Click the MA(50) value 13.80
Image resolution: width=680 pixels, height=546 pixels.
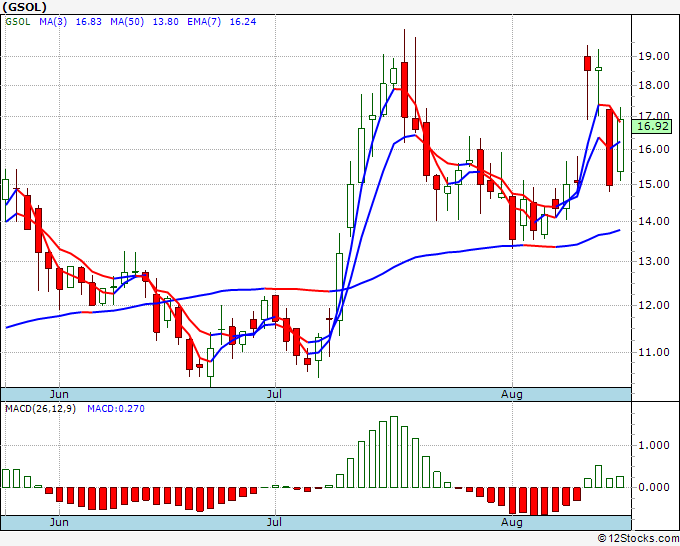coord(165,22)
